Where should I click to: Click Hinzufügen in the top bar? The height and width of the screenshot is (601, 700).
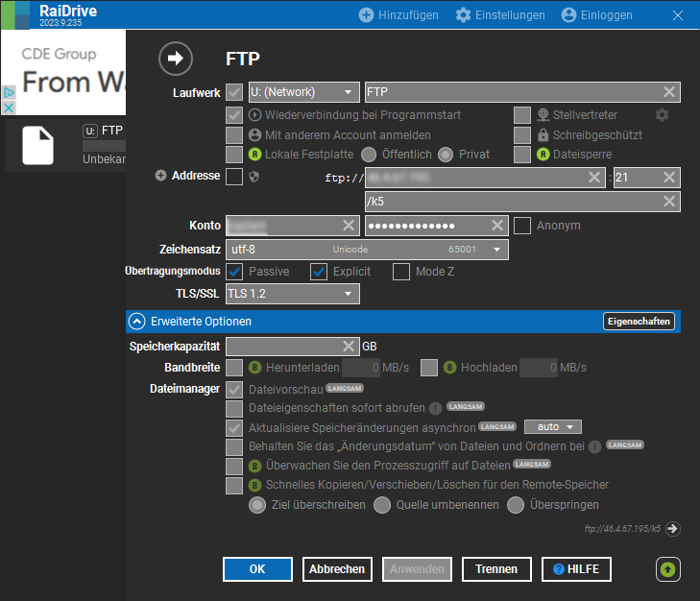tap(398, 15)
